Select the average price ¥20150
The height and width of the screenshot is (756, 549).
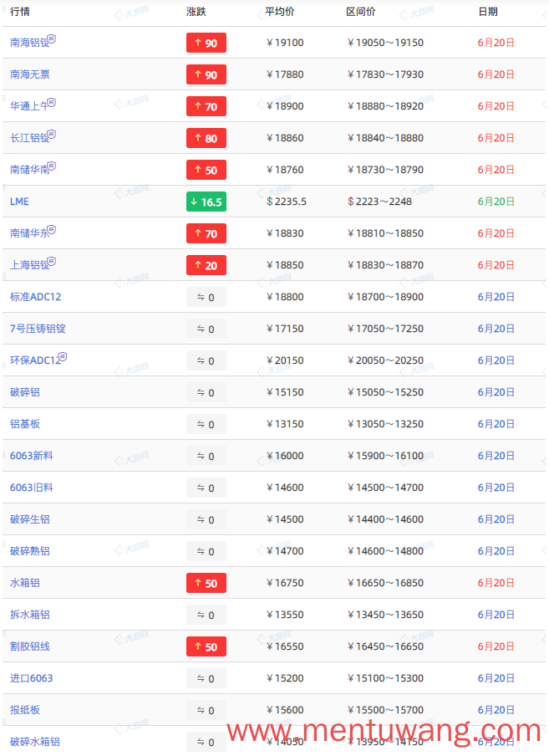(x=285, y=360)
